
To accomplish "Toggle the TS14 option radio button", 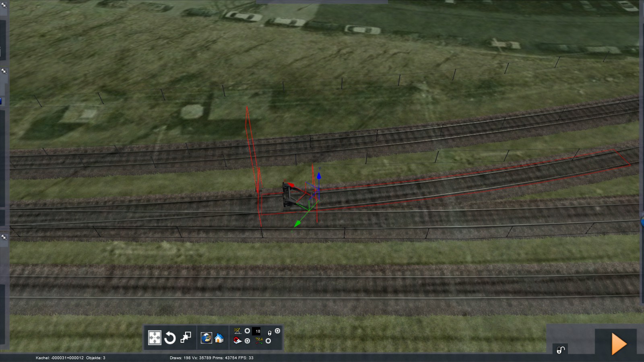I will point(268,341).
